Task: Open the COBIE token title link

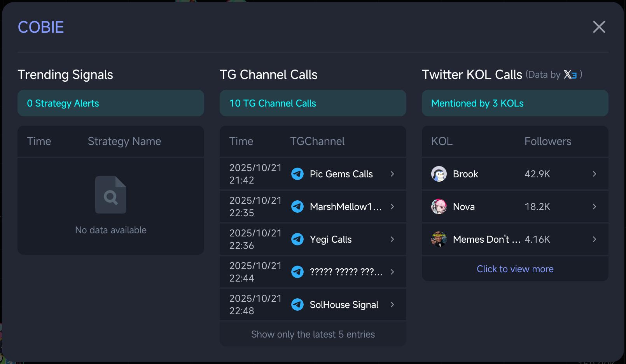Action: [41, 27]
